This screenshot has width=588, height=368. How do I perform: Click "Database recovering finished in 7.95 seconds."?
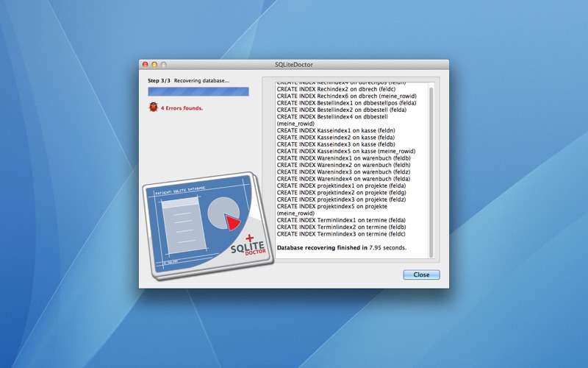342,248
